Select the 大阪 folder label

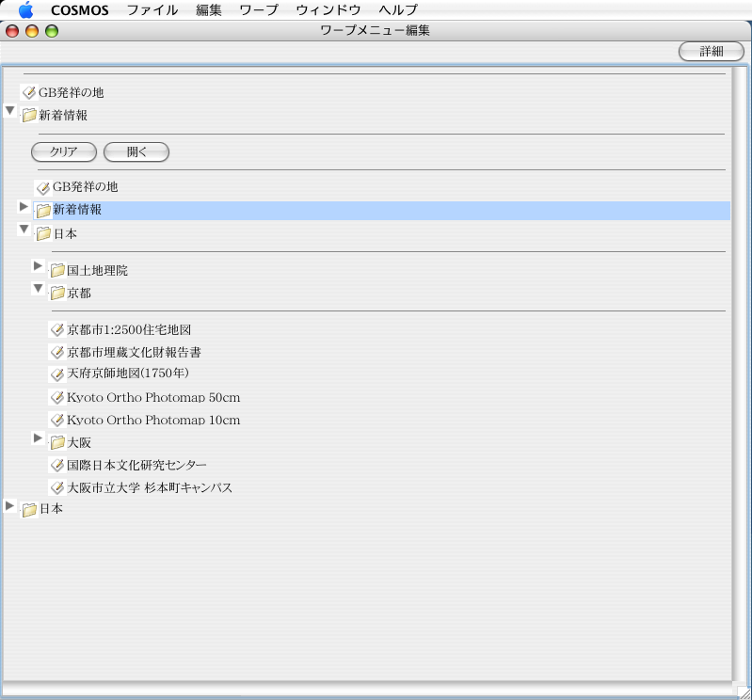coord(79,442)
